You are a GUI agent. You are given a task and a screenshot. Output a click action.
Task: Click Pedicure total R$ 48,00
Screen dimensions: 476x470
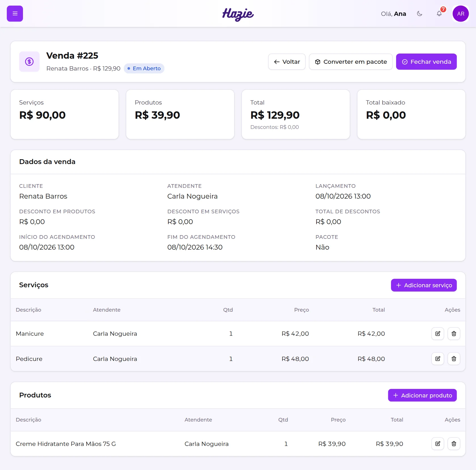(371, 359)
